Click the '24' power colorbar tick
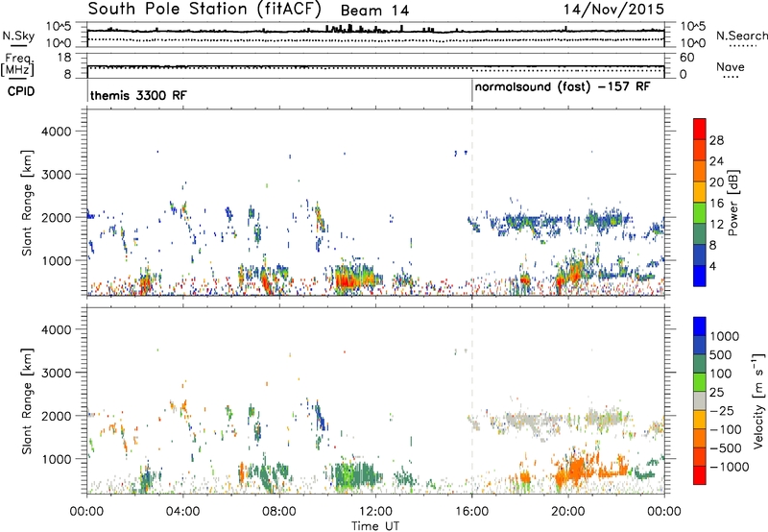Image resolution: width=768 pixels, height=532 pixels. (x=716, y=161)
